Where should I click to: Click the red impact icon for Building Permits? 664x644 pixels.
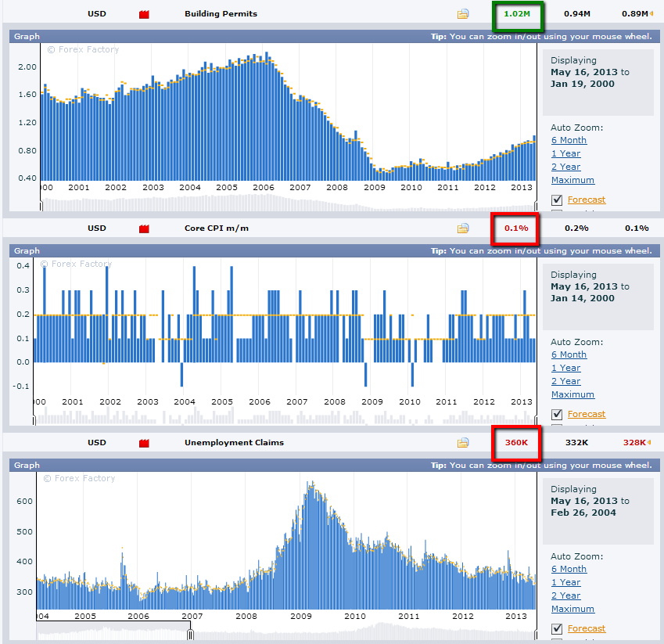[144, 14]
